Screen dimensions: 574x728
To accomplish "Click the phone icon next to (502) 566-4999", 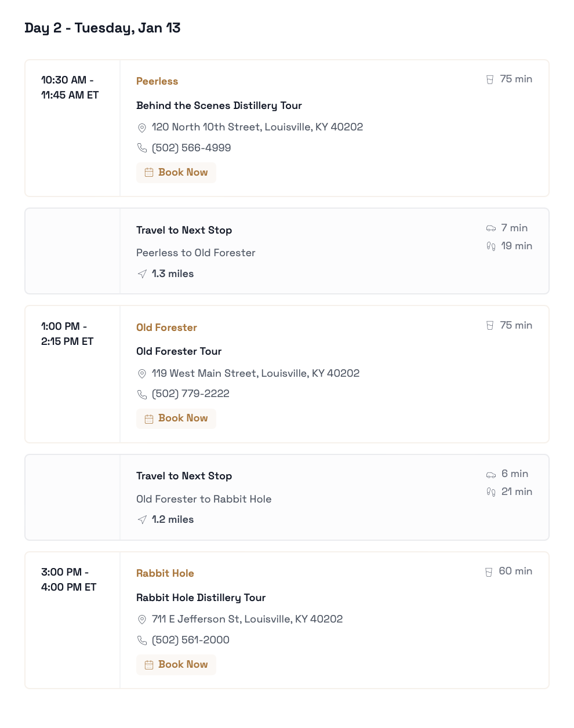I will [x=142, y=148].
